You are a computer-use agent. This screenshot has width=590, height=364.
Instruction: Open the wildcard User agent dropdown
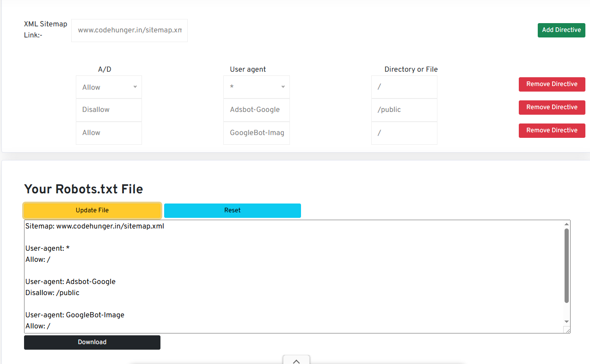point(256,86)
